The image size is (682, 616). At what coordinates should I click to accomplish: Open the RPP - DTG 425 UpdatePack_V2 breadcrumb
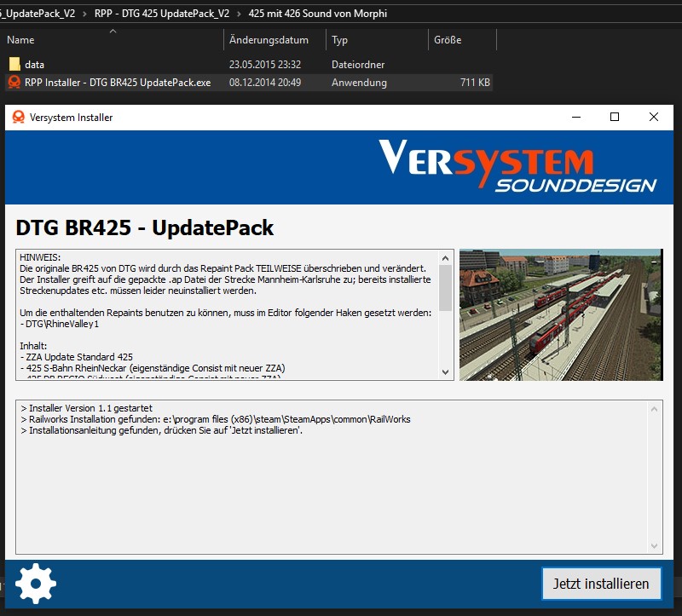162,14
